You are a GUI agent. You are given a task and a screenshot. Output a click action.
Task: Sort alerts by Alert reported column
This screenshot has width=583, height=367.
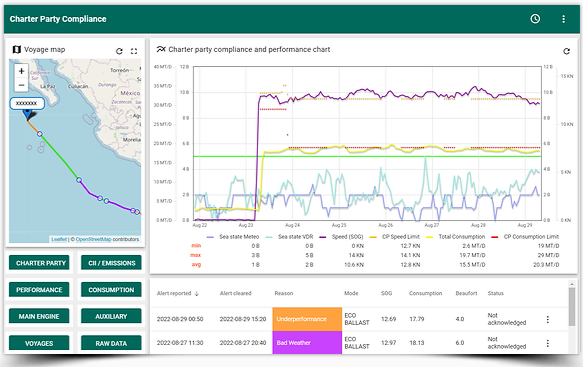[x=178, y=293]
